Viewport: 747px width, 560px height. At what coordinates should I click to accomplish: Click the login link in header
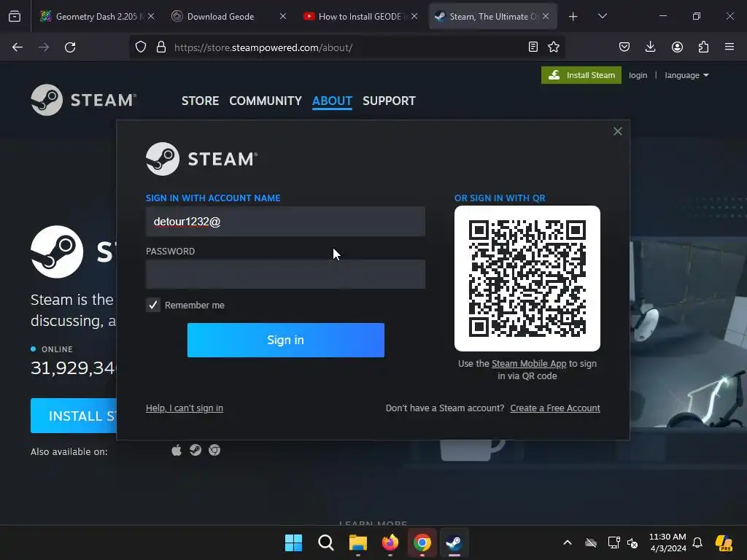click(x=638, y=75)
